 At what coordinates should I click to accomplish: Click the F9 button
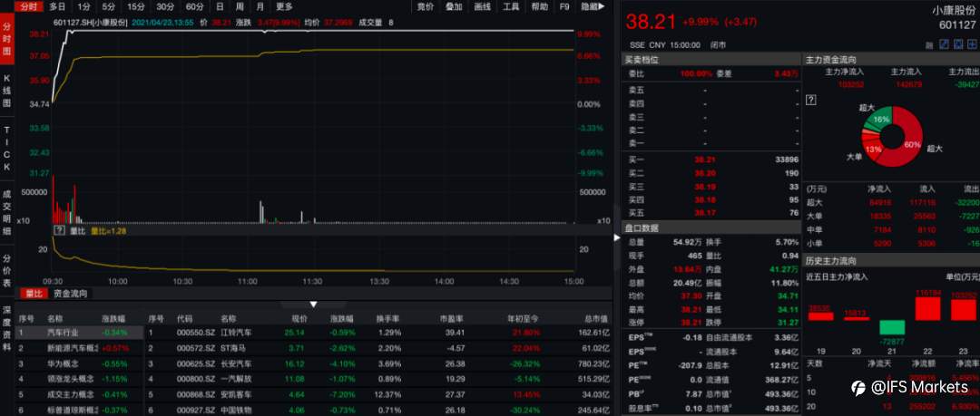point(565,7)
